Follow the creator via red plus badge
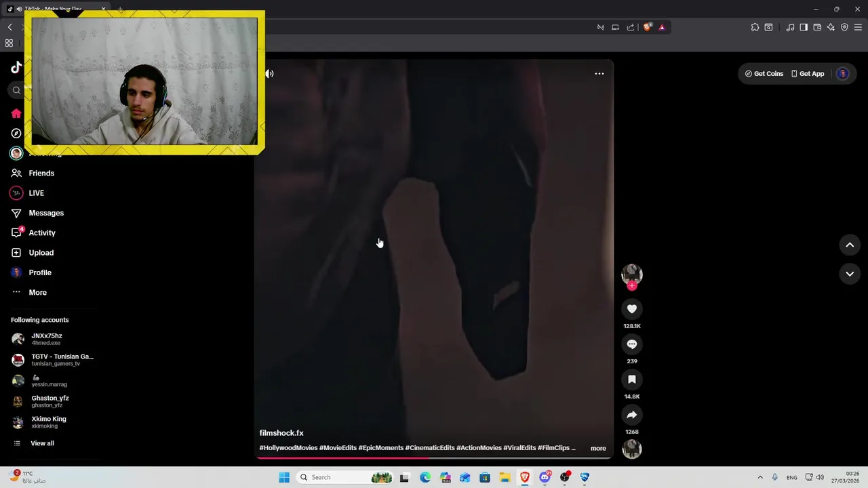Screen dimensions: 868x488 pos(632,286)
